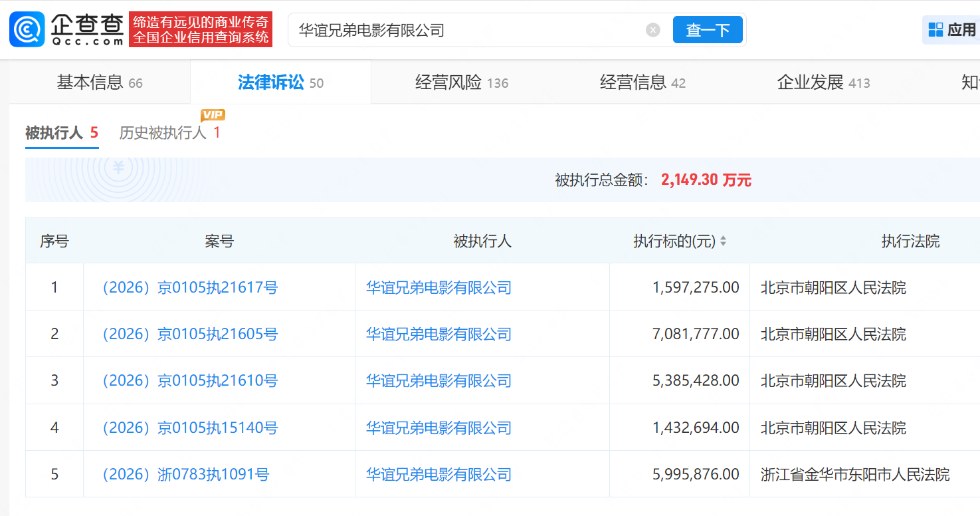Click 北京市朝阳区人民法院 in the 15140号 row

(x=833, y=428)
